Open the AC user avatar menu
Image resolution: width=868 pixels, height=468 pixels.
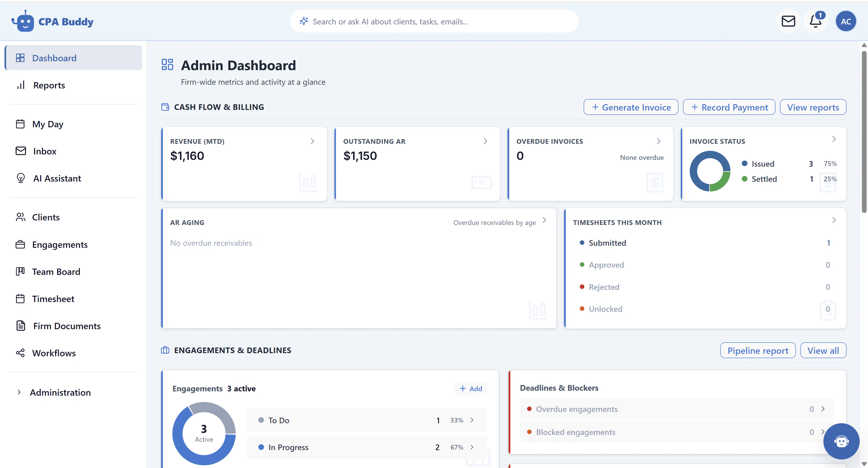(845, 21)
